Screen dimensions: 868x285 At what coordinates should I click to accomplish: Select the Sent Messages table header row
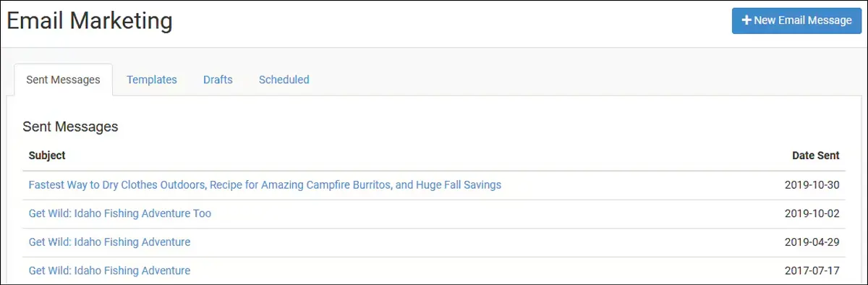pos(434,156)
